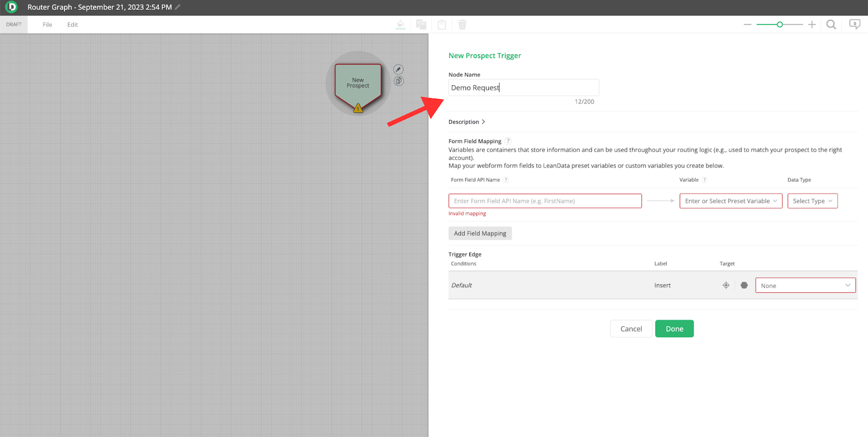Screen dimensions: 868x437
Task: Open the Enter or Select Preset Variable dropdown
Action: (730, 201)
